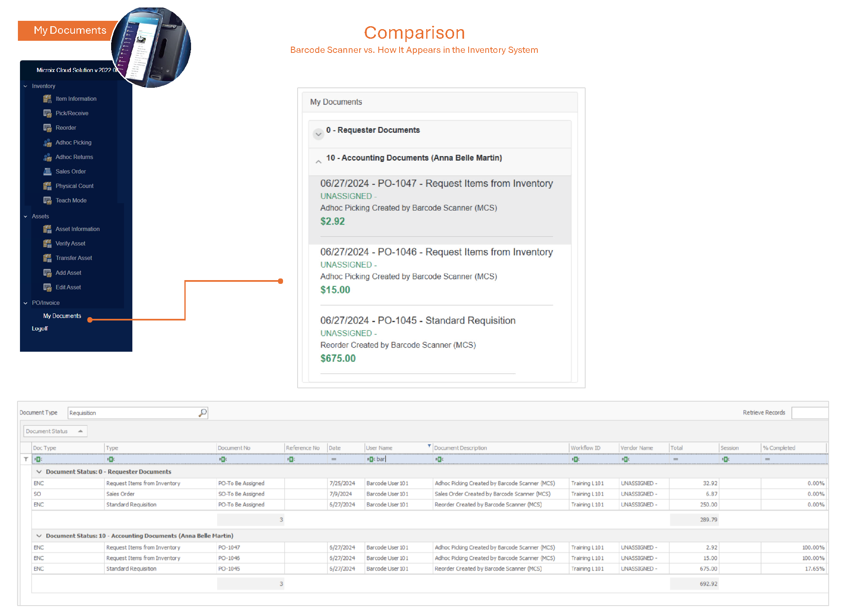The width and height of the screenshot is (842, 616).
Task: Click the User Name column filter arrow
Action: click(429, 446)
